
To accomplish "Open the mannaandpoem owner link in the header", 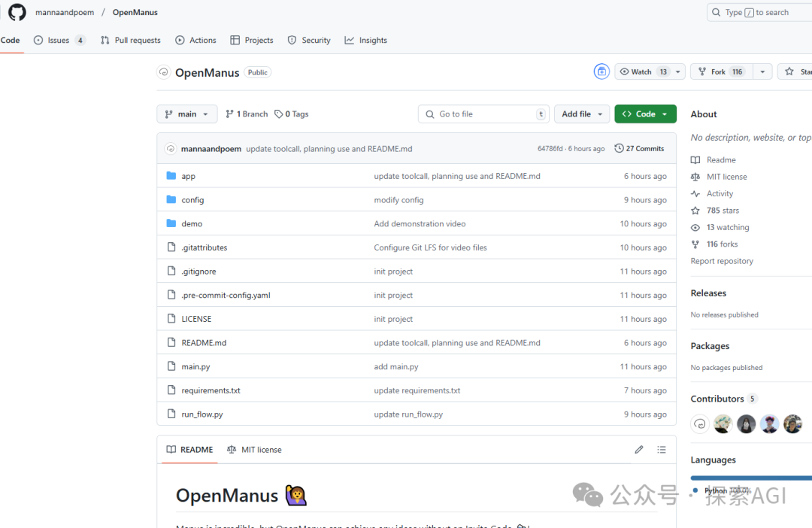I will tap(65, 13).
